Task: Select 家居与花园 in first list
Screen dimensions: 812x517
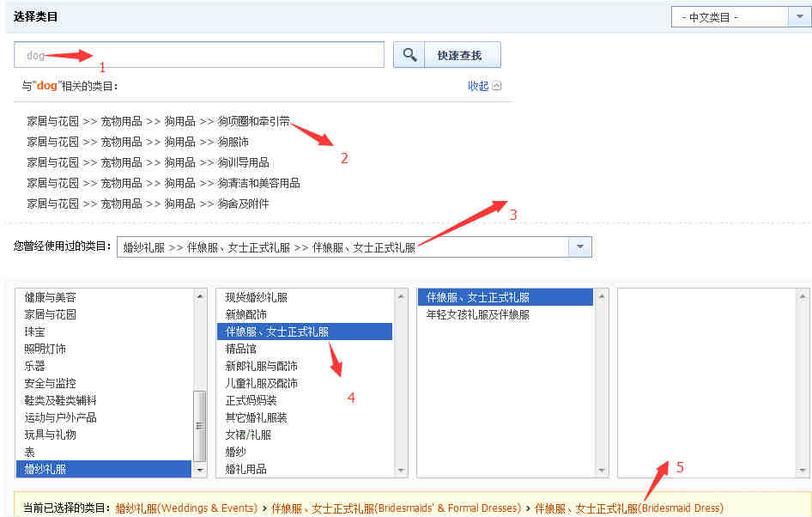Action: point(104,314)
